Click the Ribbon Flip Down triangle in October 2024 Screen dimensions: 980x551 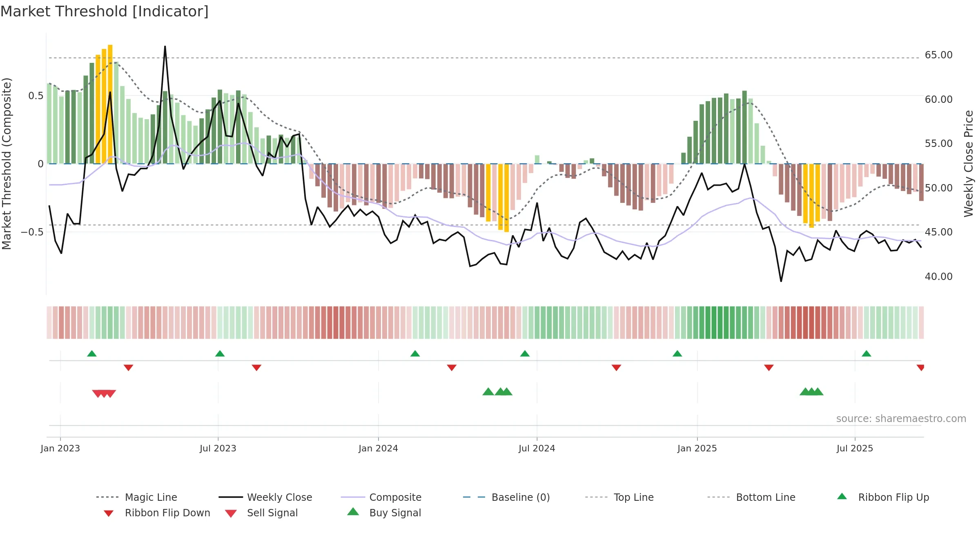(616, 368)
